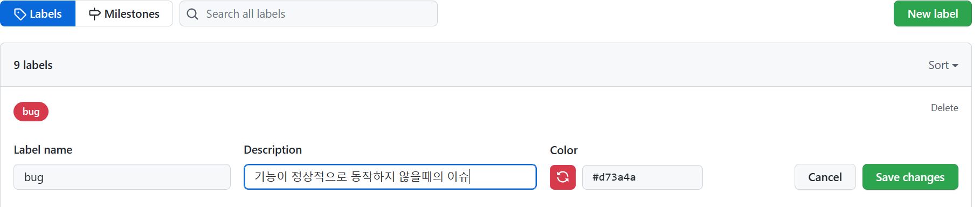Open the Milestones tab
Screen dimensions: 980x207
coord(124,13)
